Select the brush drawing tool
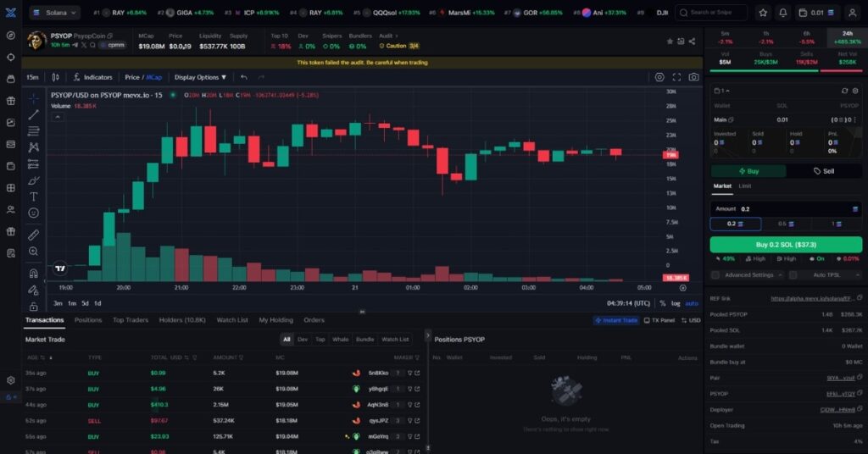Screen dimensions: 868x454 coord(34,180)
